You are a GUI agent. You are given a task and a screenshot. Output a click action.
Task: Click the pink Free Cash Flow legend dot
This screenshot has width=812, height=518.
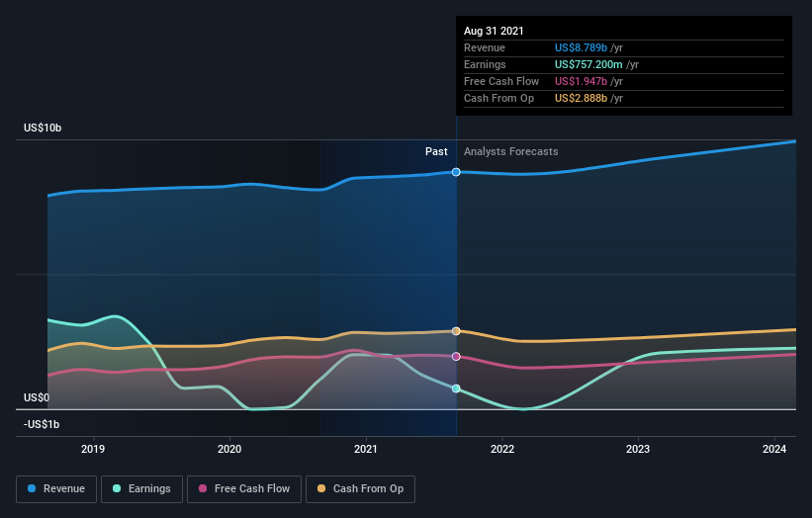pyautogui.click(x=203, y=488)
